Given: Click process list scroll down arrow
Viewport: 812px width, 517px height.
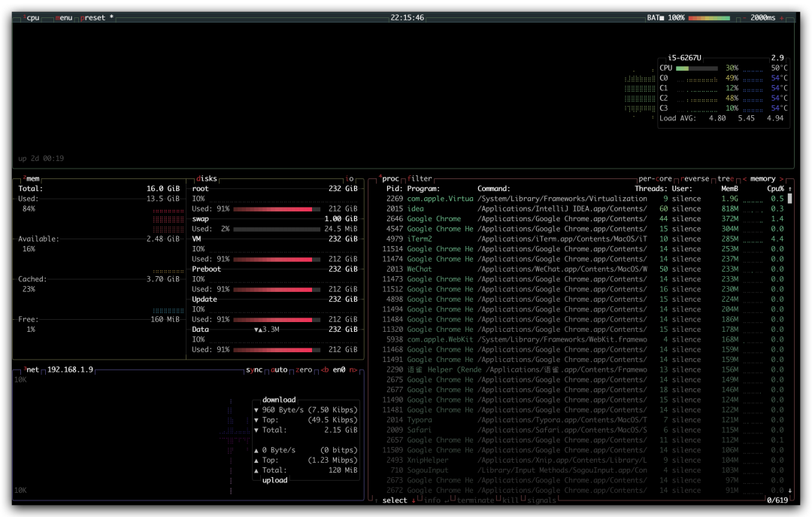Looking at the screenshot, I should coord(789,491).
